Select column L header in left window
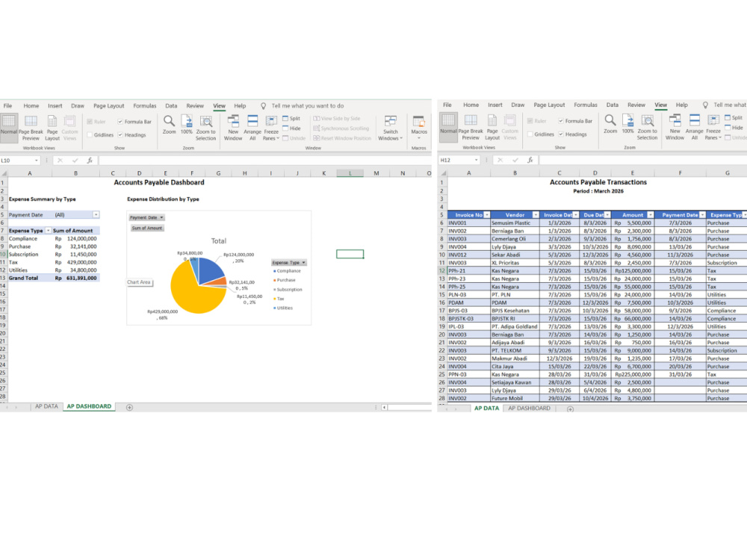This screenshot has width=747, height=560. point(350,173)
